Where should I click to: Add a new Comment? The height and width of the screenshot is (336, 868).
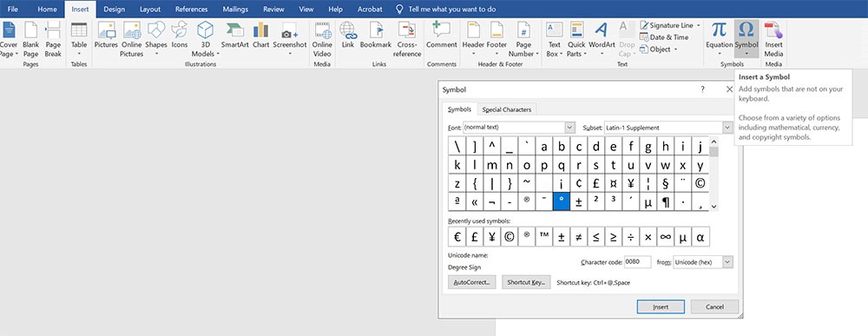click(x=441, y=36)
